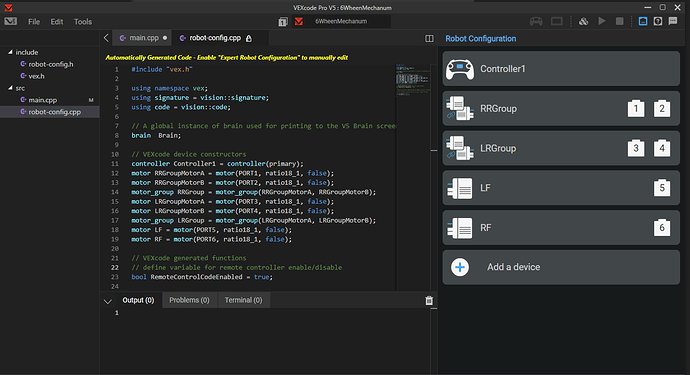Open the Help question mark icon
The image size is (690, 375).
click(658, 21)
